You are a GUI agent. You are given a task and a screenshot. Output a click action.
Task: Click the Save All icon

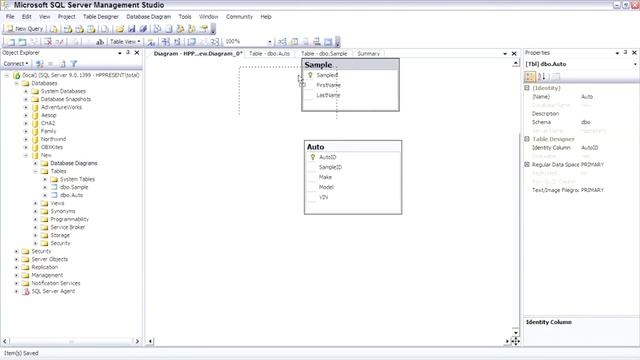pyautogui.click(x=143, y=29)
